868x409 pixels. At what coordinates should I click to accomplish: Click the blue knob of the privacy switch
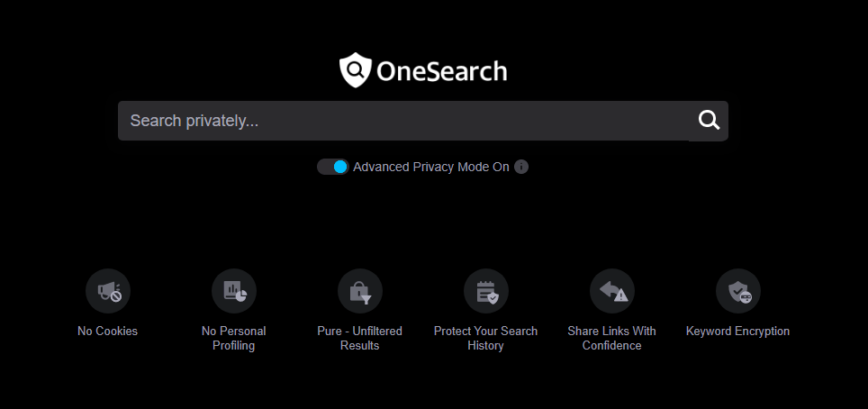(x=340, y=167)
